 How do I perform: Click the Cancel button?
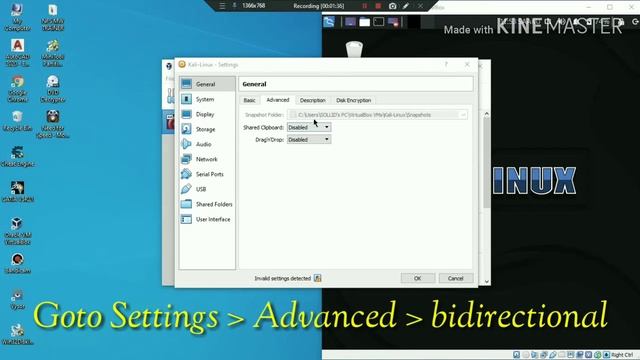(x=456, y=278)
